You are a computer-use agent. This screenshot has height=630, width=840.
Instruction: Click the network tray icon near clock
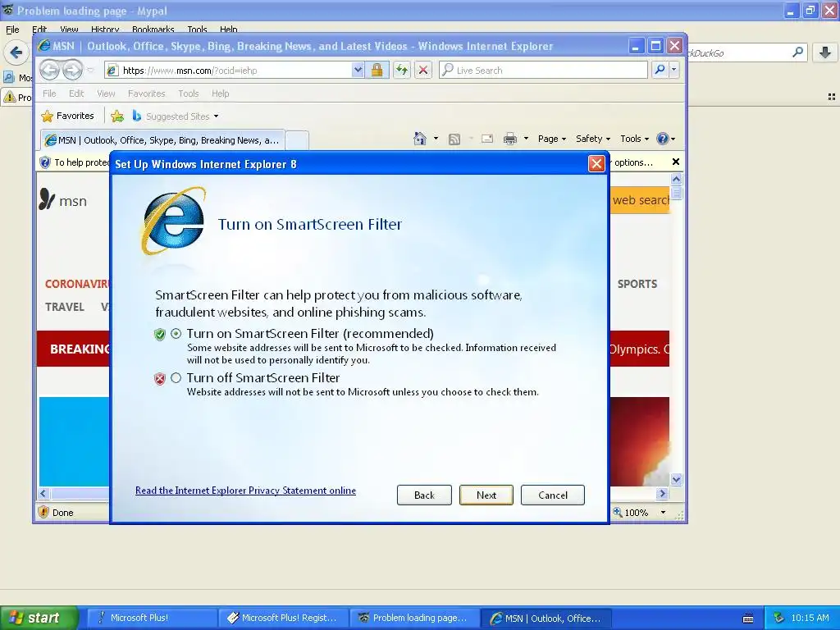pos(779,618)
